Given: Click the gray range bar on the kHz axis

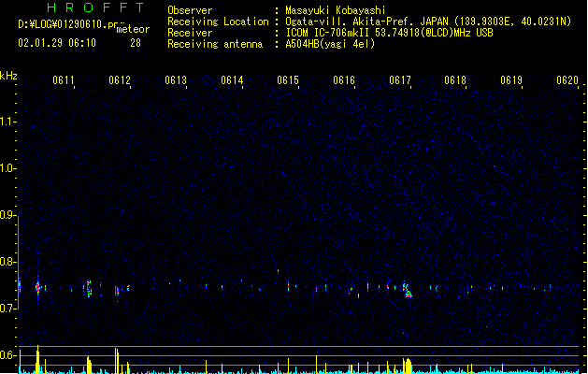Looking at the screenshot, I should (x=18, y=262).
